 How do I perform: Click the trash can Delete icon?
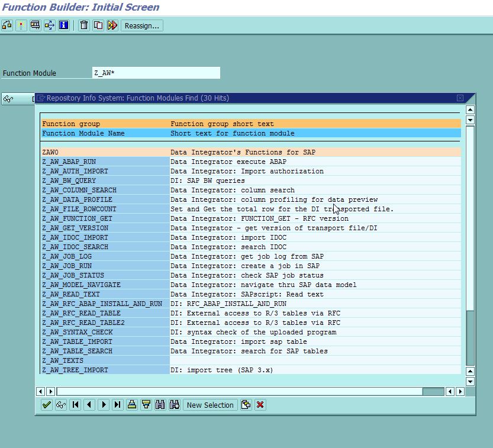pyautogui.click(x=84, y=25)
